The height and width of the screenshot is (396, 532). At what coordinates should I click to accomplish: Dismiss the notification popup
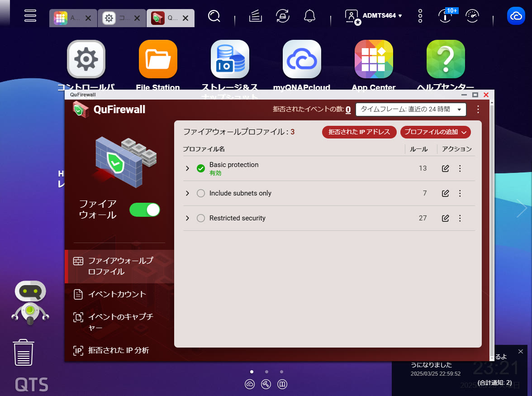(x=521, y=352)
